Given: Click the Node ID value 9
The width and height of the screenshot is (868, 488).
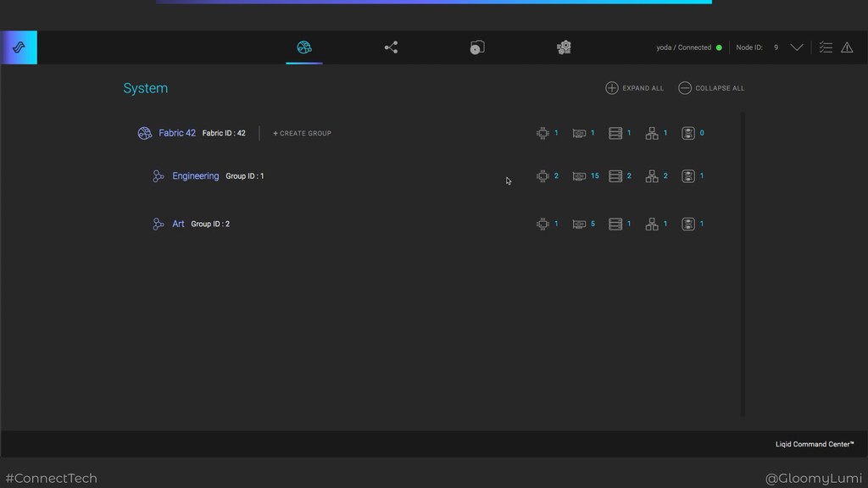Looking at the screenshot, I should pyautogui.click(x=776, y=47).
